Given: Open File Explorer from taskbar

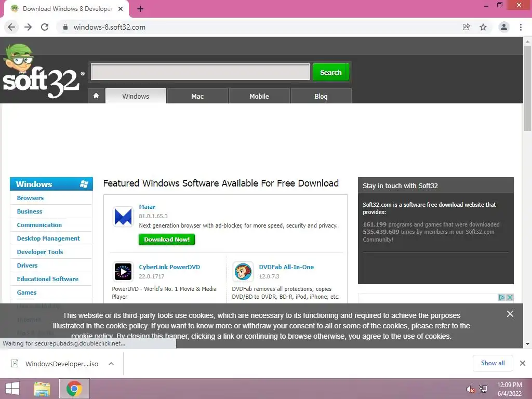Looking at the screenshot, I should [42, 389].
